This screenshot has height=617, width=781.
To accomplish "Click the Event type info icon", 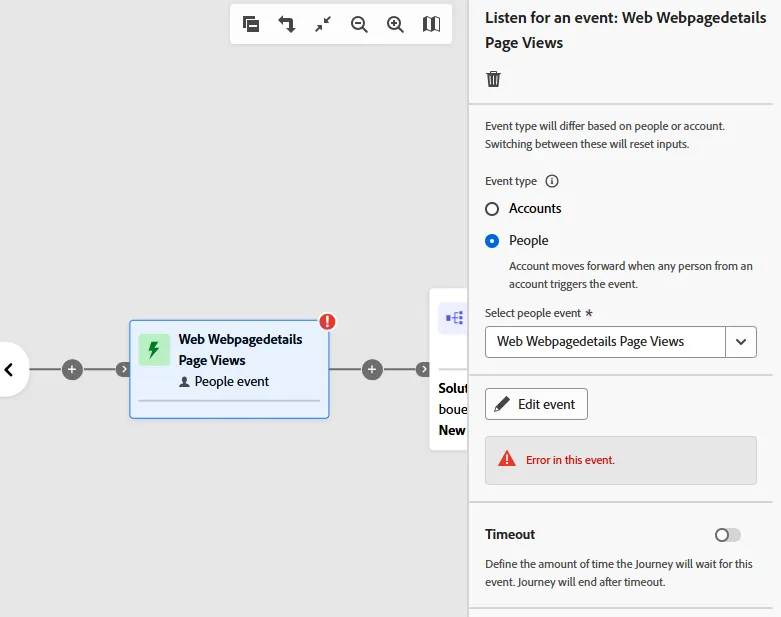I will coord(552,181).
